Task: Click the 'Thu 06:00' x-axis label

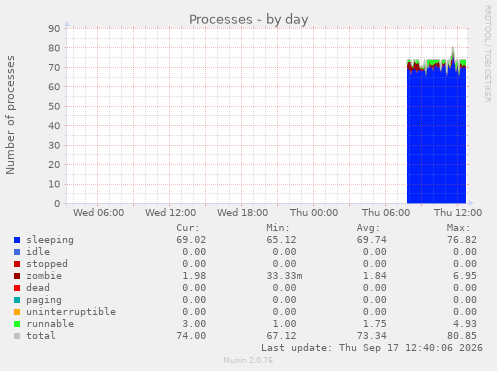Action: [x=386, y=213]
